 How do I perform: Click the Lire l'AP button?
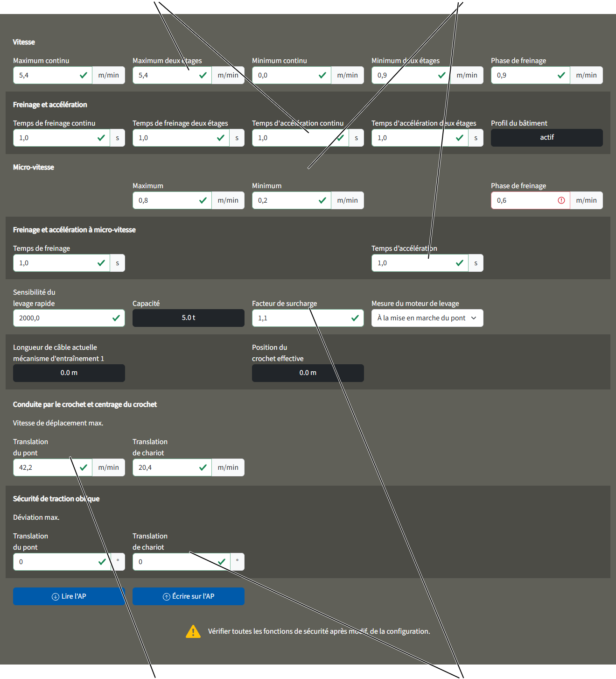pos(69,596)
